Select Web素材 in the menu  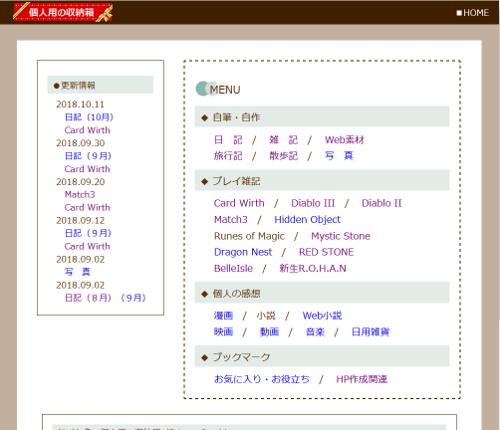344,140
